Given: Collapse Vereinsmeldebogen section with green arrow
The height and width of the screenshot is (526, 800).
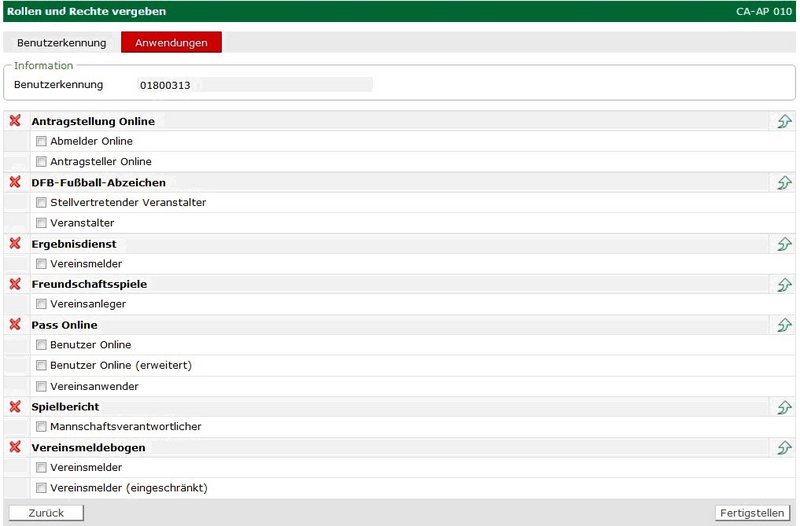Looking at the screenshot, I should [x=784, y=448].
